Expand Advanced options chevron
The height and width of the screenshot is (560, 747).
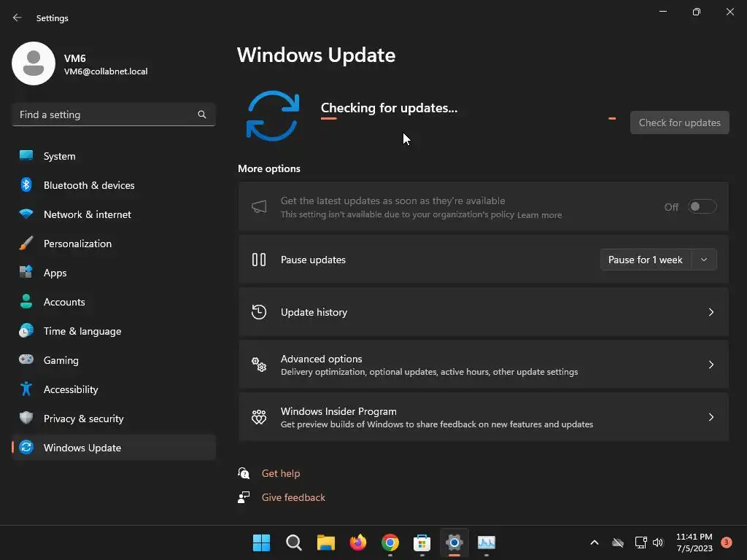(711, 365)
